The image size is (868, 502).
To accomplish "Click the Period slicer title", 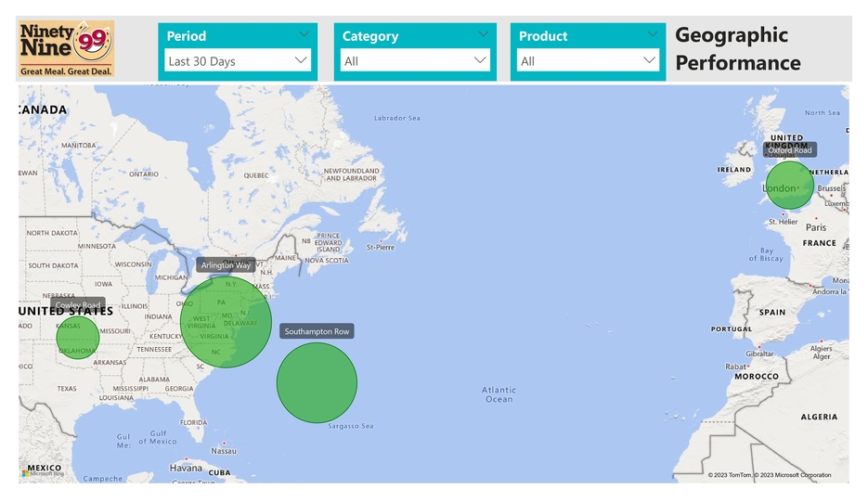I will coord(187,36).
